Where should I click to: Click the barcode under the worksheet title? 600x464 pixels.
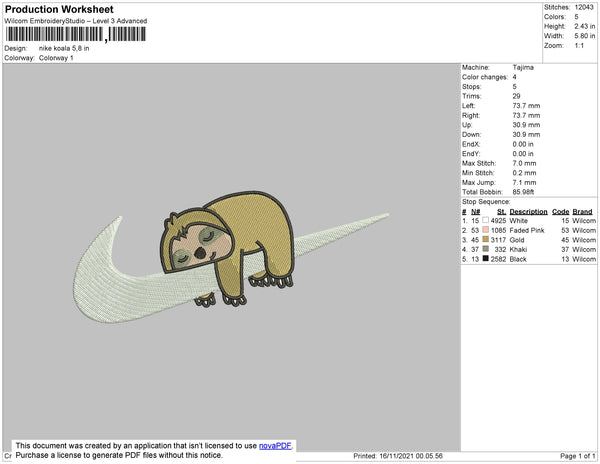[76, 34]
